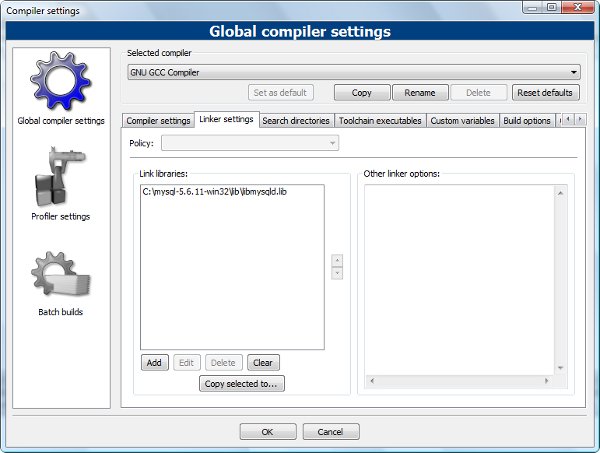Viewport: 600px width, 453px height.
Task: Switch to Search directories tab
Action: click(295, 121)
